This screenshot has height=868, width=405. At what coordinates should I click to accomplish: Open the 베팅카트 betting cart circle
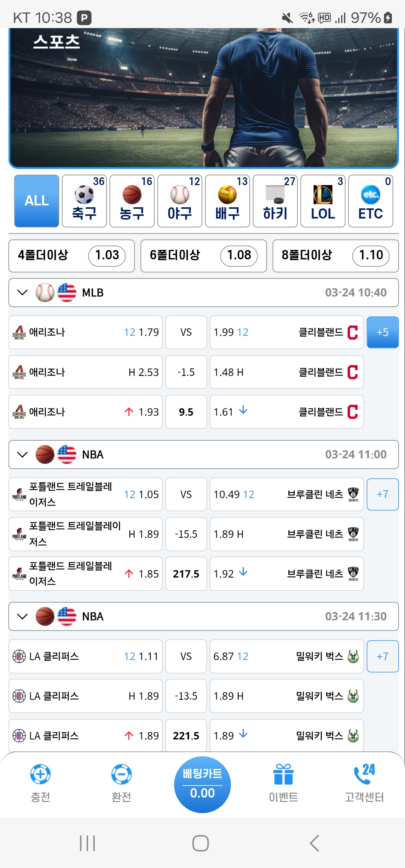(202, 784)
